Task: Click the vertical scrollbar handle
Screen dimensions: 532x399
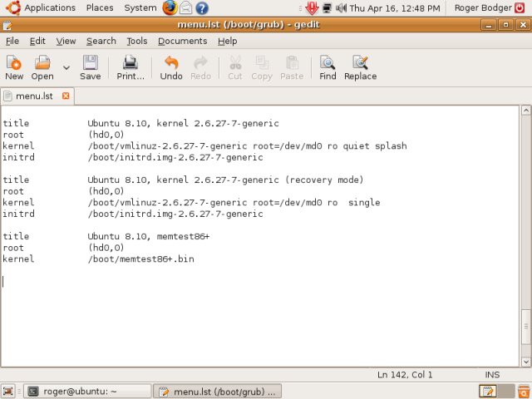Action: pos(526,327)
